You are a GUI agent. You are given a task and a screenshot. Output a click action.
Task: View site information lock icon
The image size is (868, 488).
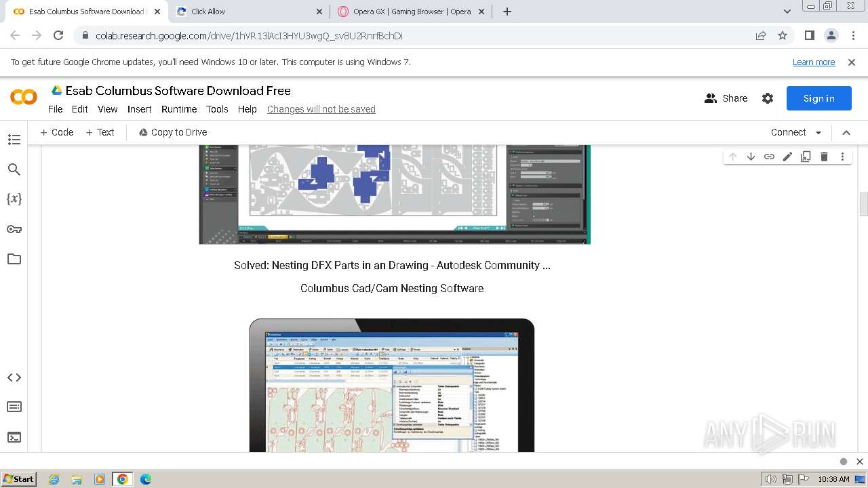[84, 35]
